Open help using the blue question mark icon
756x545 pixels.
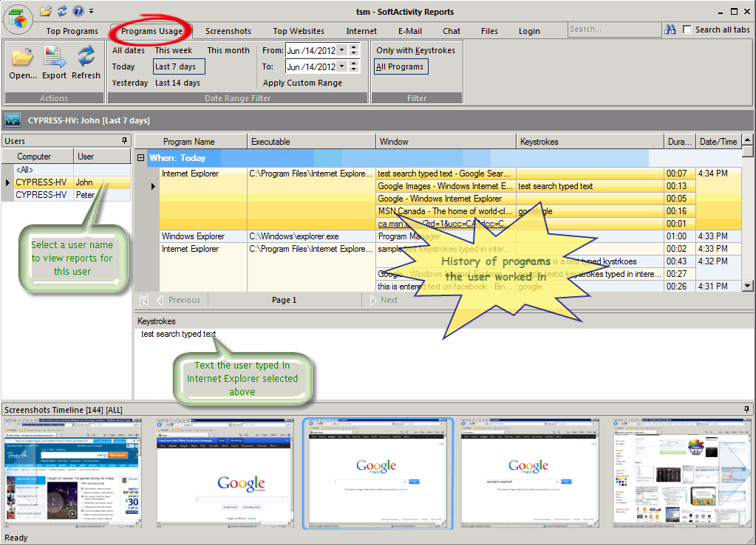pos(78,11)
